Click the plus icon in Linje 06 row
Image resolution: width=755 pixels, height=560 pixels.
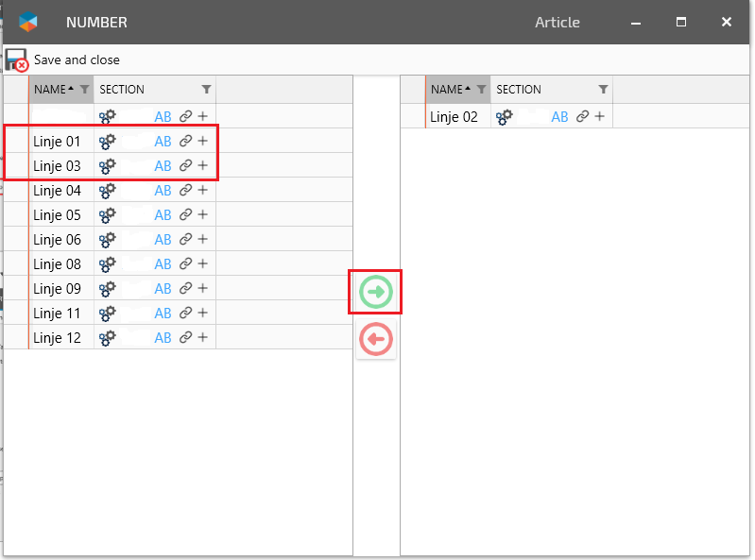tap(202, 240)
